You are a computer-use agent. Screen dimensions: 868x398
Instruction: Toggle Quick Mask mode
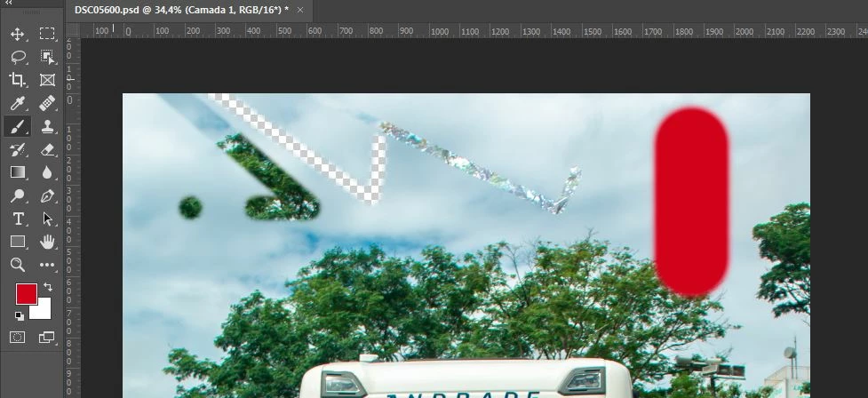tap(17, 337)
